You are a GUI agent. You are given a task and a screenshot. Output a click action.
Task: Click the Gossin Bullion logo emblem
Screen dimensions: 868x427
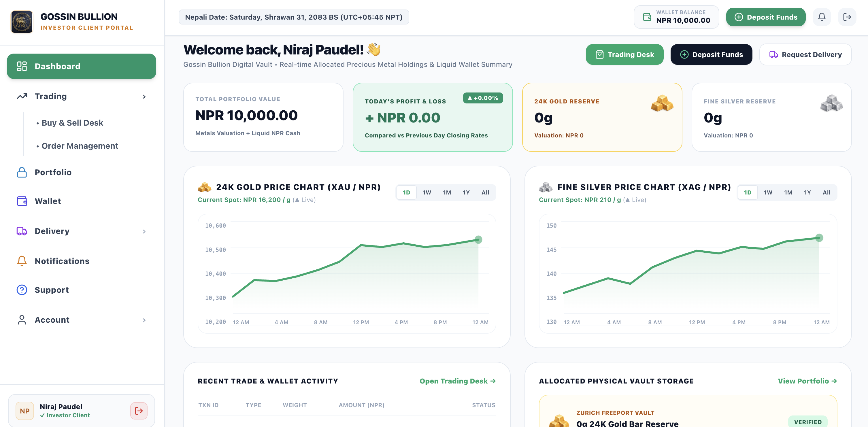click(x=22, y=22)
